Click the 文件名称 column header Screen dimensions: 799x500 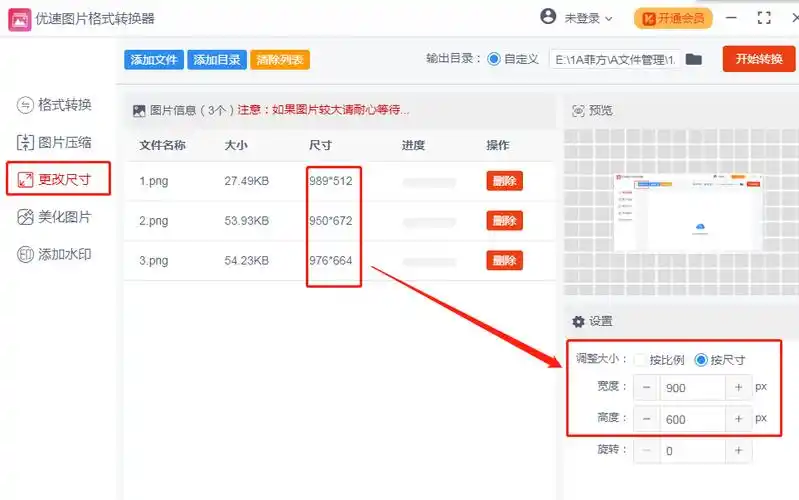[163, 145]
